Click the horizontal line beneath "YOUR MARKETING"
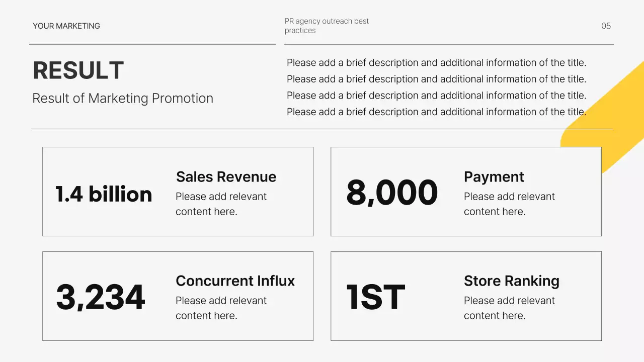Screen dimensions: 644x362 click(x=152, y=44)
